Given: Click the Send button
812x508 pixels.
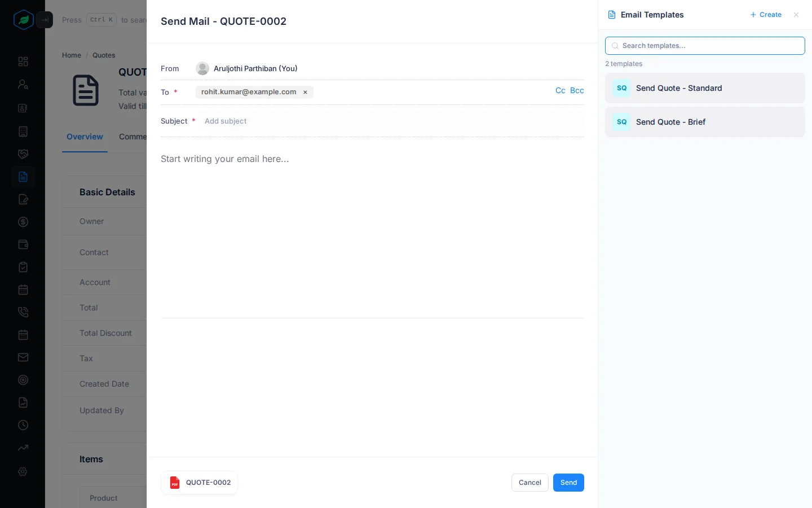Looking at the screenshot, I should pyautogui.click(x=568, y=483).
